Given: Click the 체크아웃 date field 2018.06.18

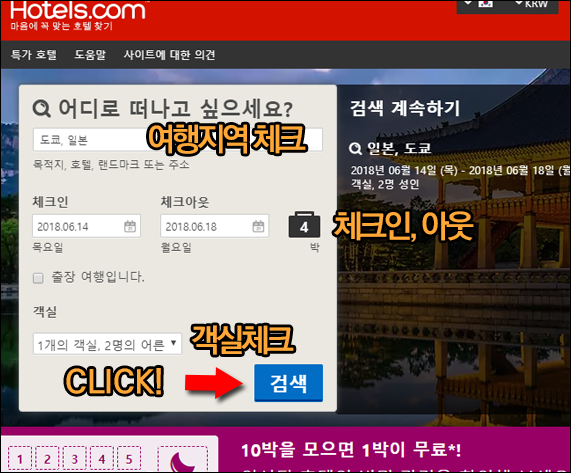Looking at the screenshot, I should [214, 226].
